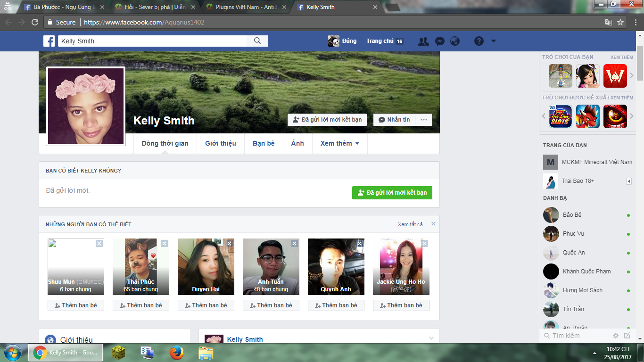Expand the account settings dropdown arrow
Screen dimensions: 644x362
pos(494,41)
